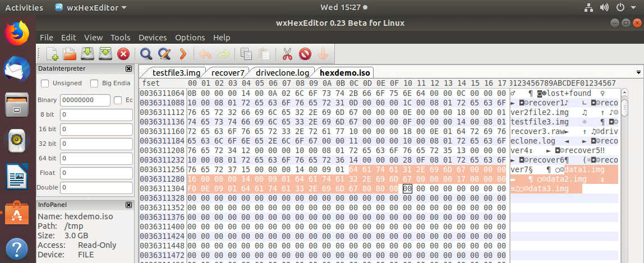Open the Devices menu
Screen dimensions: 644x263
[153, 38]
